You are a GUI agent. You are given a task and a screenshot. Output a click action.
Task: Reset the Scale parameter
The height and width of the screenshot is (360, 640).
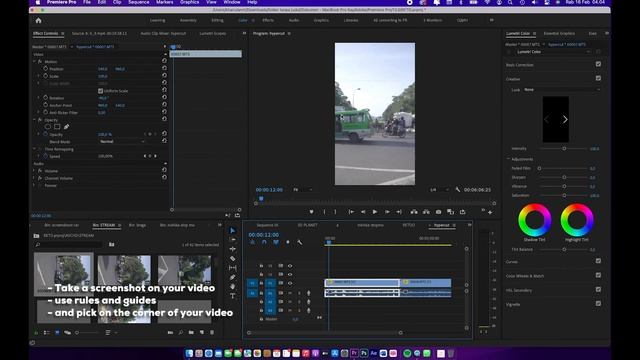164,76
